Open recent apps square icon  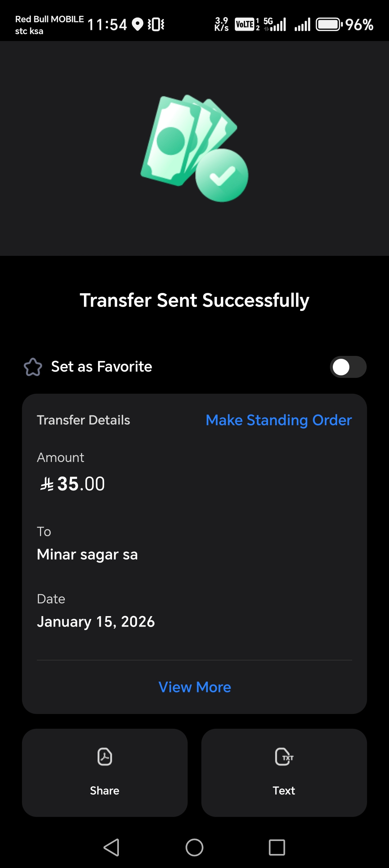coord(277,847)
